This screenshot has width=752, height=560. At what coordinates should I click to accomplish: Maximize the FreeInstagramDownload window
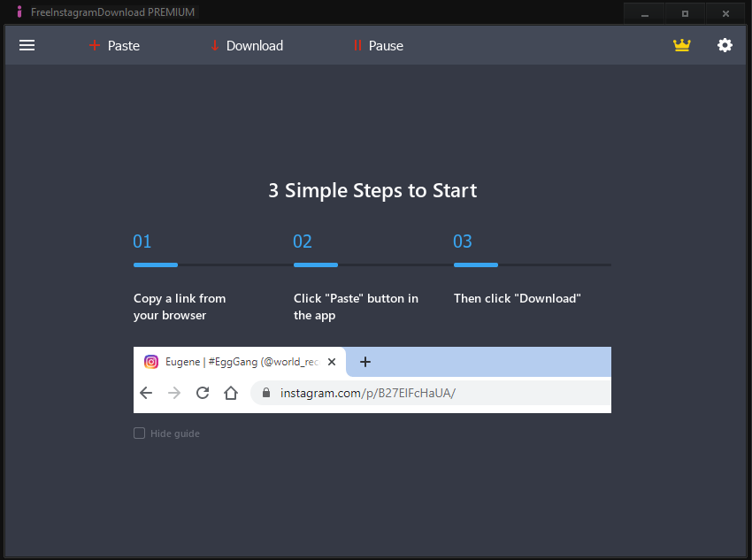click(x=685, y=13)
